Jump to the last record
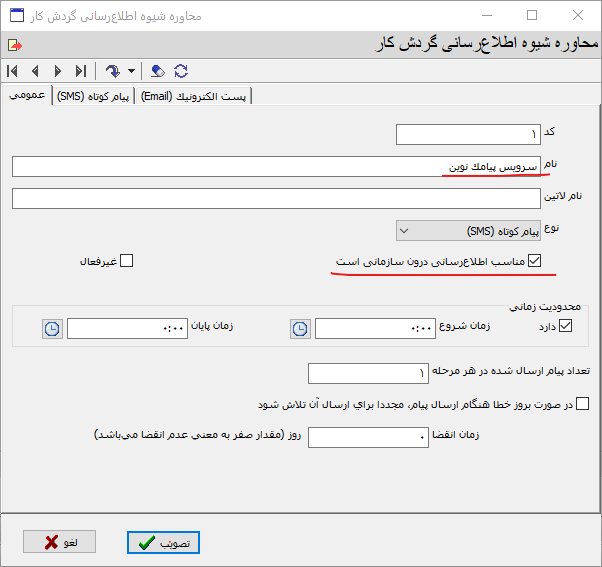602x567 pixels. (x=80, y=71)
